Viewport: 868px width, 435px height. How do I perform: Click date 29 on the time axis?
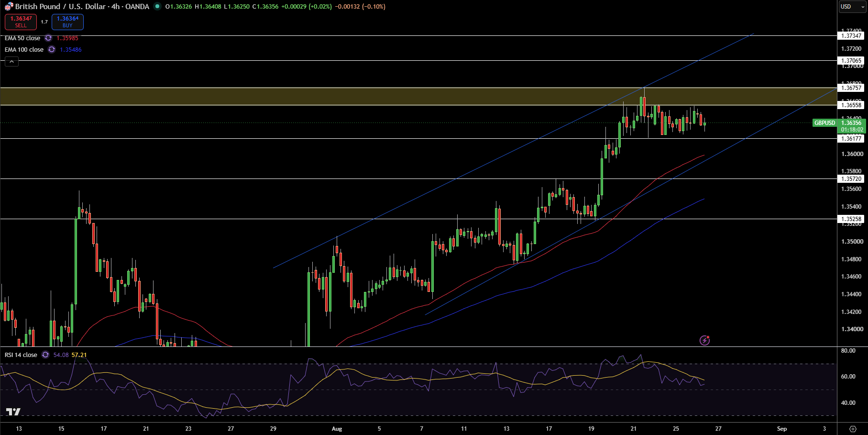click(x=273, y=429)
